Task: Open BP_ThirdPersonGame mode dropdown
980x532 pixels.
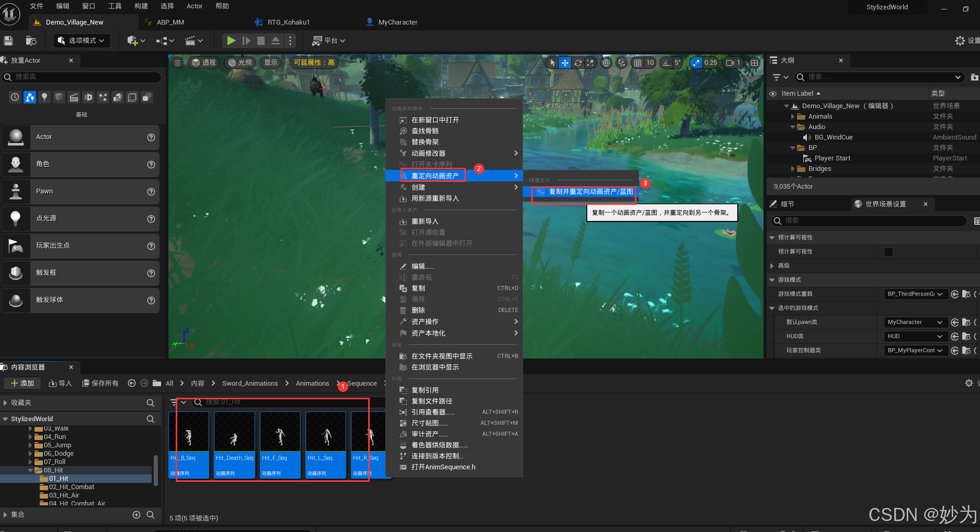Action: pyautogui.click(x=915, y=294)
